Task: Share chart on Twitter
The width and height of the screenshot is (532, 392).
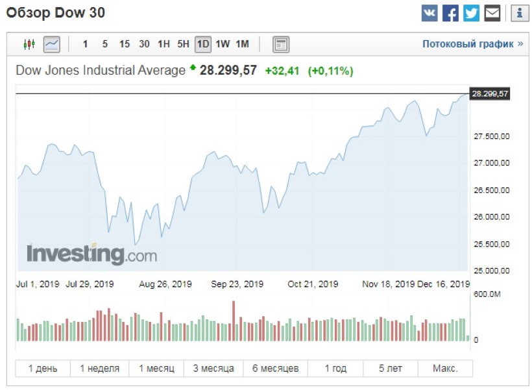Action: (x=472, y=13)
